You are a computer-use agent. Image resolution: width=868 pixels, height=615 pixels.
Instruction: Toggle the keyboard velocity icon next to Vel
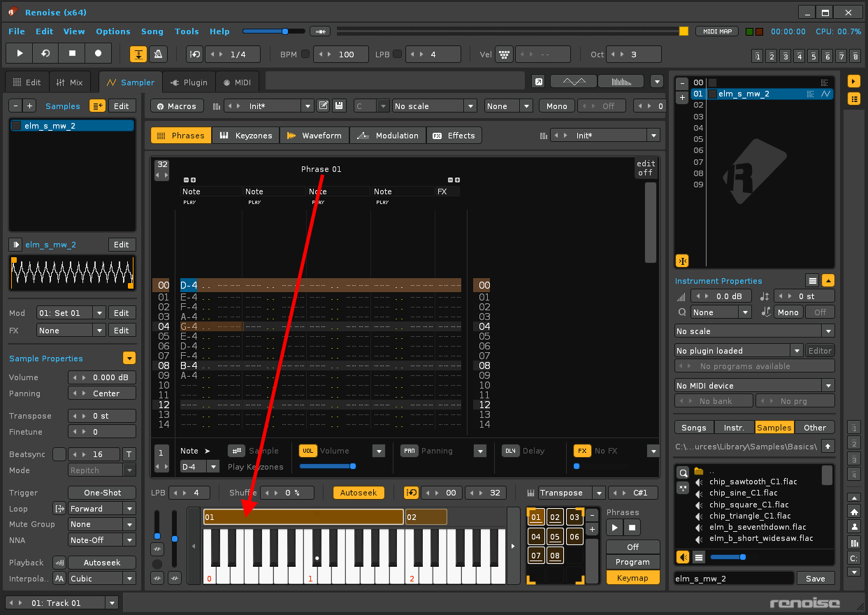coord(504,55)
